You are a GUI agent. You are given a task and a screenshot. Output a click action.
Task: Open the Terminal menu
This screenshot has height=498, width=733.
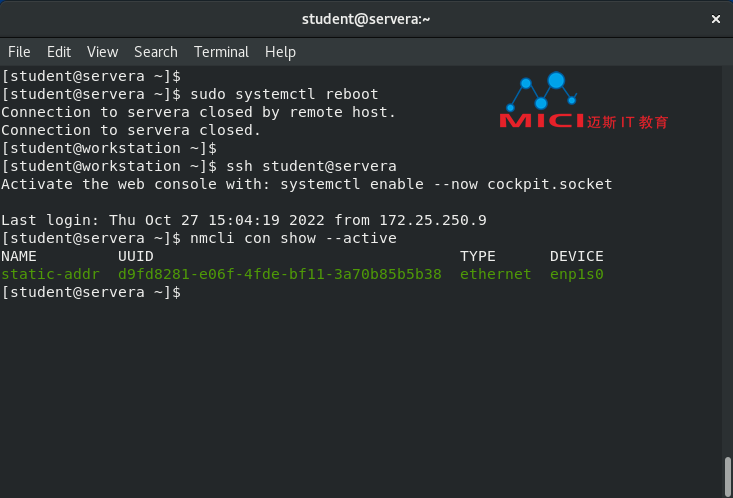(221, 52)
